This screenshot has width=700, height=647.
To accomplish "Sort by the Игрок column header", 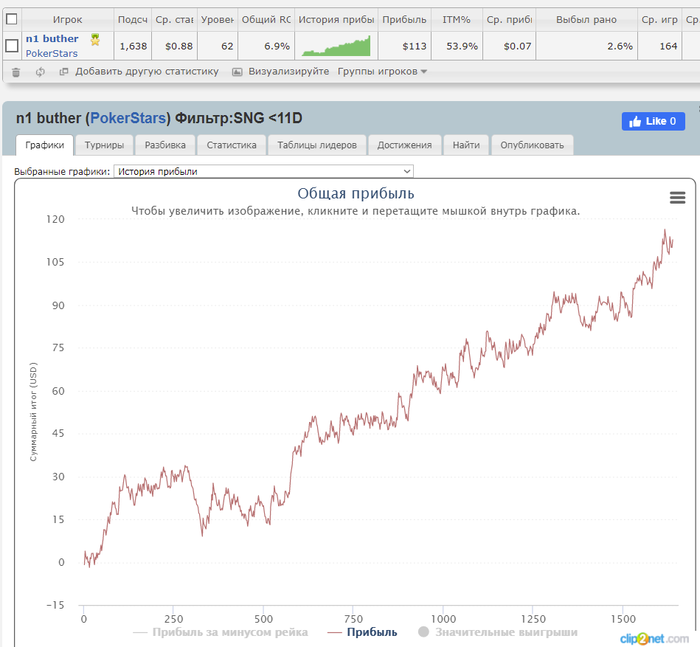I will (x=67, y=20).
